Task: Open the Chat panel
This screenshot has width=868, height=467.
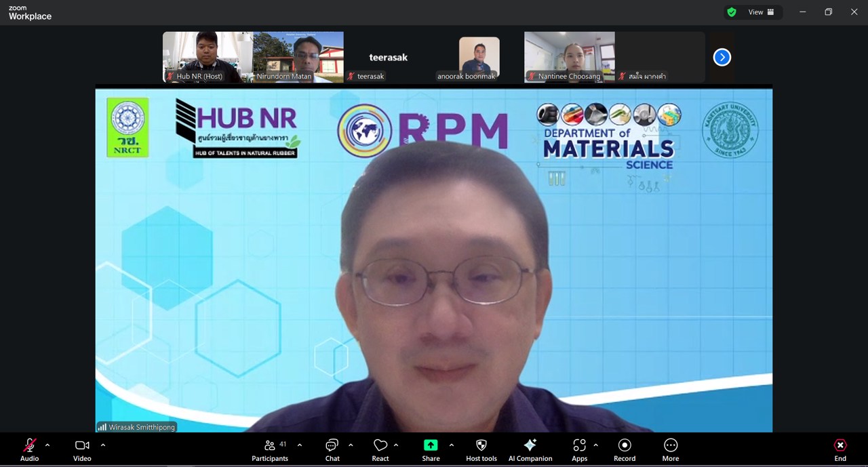Action: tap(332, 449)
